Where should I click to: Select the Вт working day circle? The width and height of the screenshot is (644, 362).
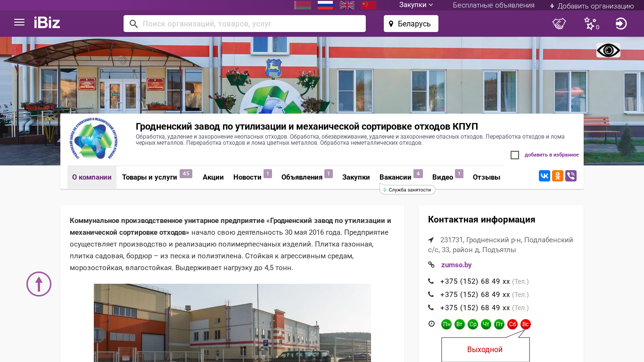coord(460,324)
